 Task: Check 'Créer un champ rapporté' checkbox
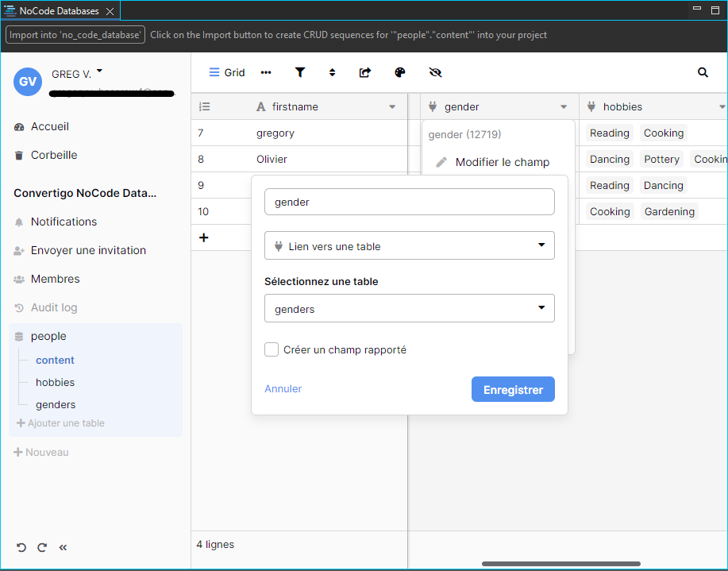tap(272, 349)
